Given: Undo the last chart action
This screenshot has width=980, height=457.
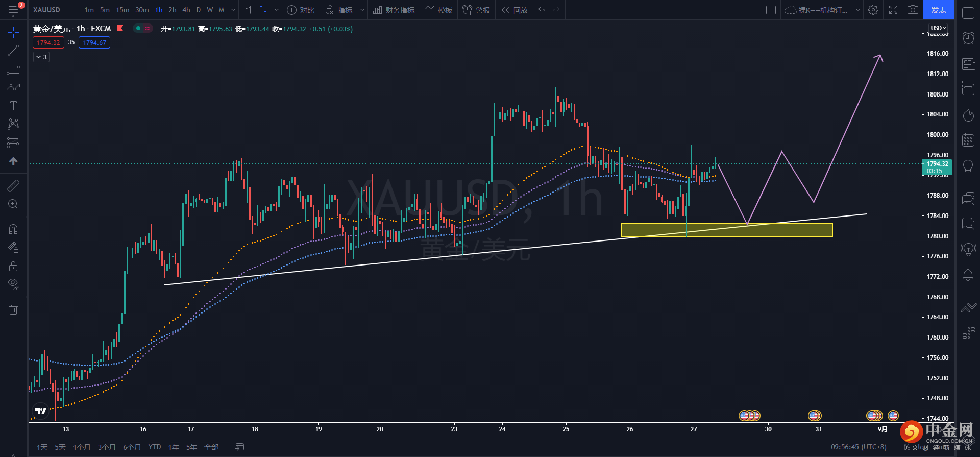Looking at the screenshot, I should [x=542, y=10].
